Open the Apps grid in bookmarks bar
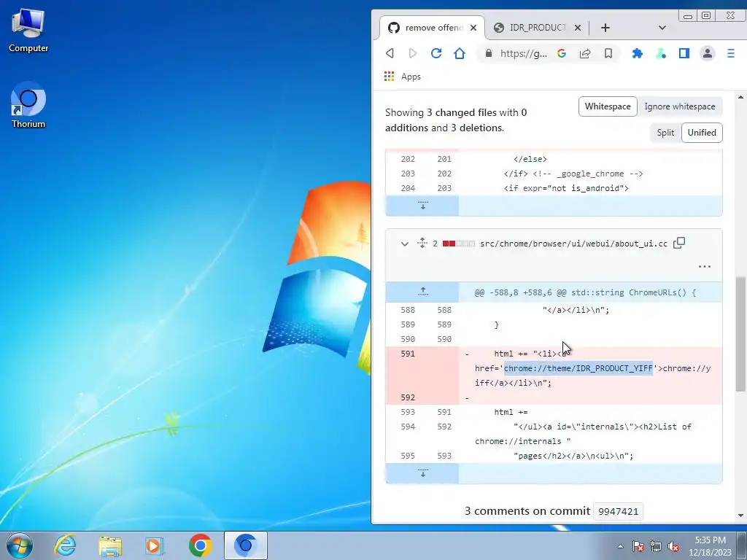747x560 pixels. [x=390, y=76]
